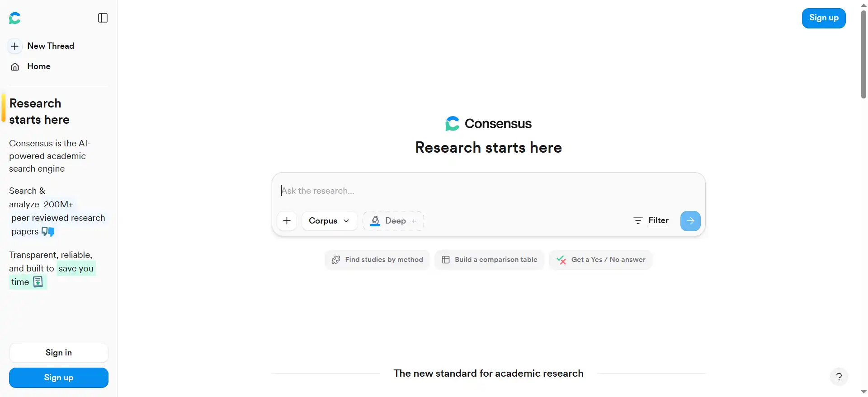Click 'Research starts here' main heading

point(488,148)
